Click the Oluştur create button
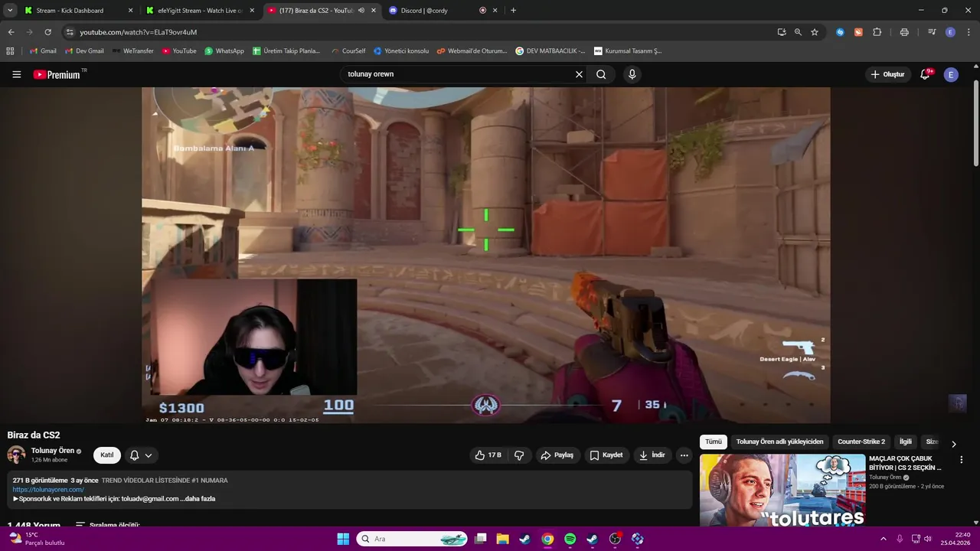The width and height of the screenshot is (980, 551). point(887,74)
